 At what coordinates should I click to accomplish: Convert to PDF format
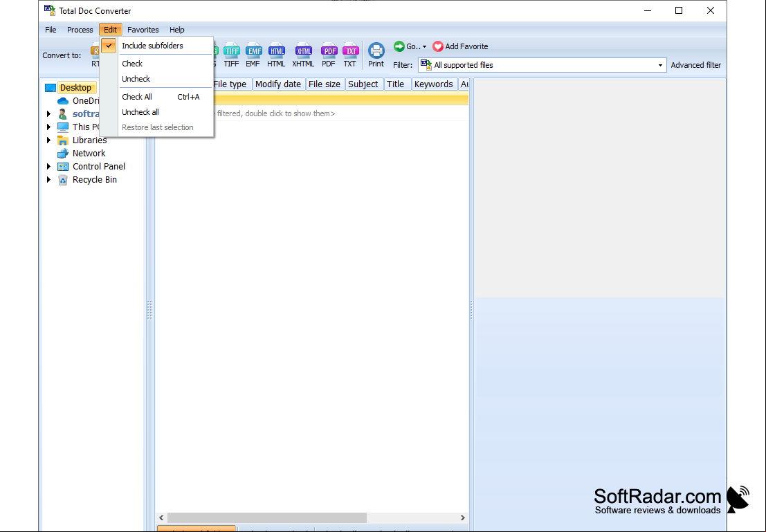[x=329, y=55]
